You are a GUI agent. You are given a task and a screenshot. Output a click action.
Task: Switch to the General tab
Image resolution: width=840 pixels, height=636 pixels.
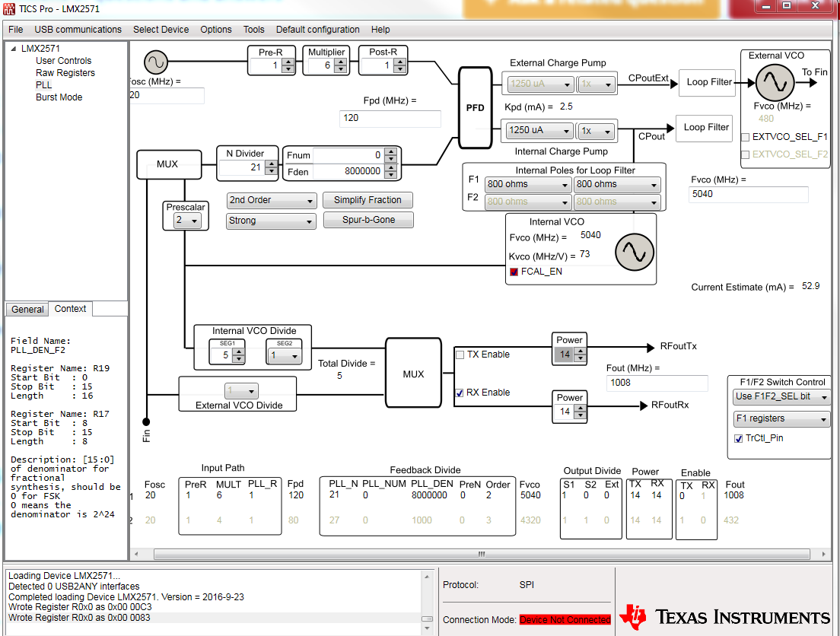(27, 309)
